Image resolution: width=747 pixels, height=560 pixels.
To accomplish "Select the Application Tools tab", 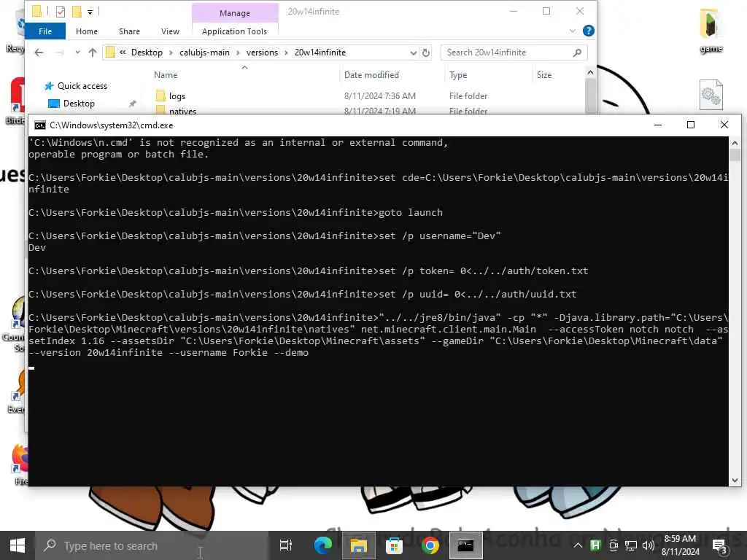I will click(234, 31).
